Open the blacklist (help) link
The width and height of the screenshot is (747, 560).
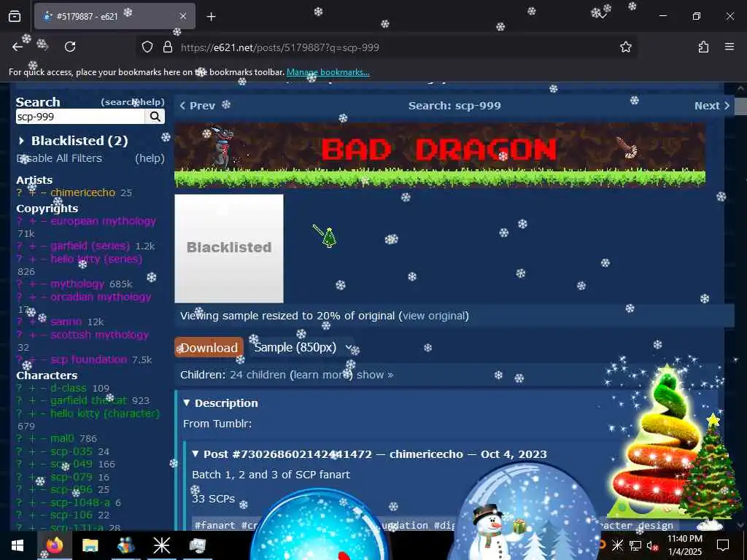[x=150, y=158]
